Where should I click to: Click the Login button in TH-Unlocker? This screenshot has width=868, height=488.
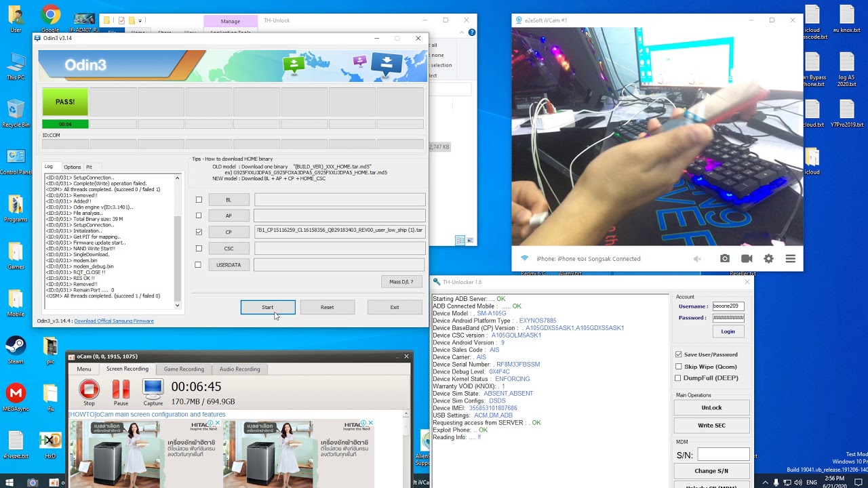click(x=728, y=331)
